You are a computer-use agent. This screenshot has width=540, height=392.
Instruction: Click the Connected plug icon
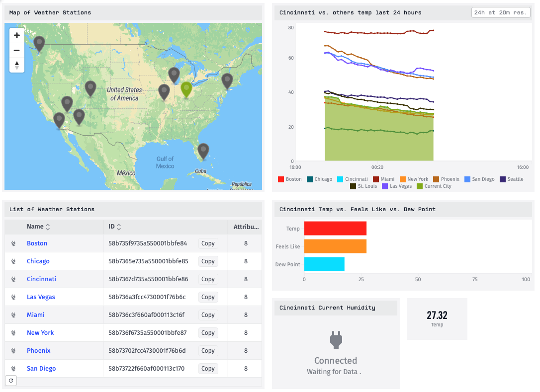(336, 340)
